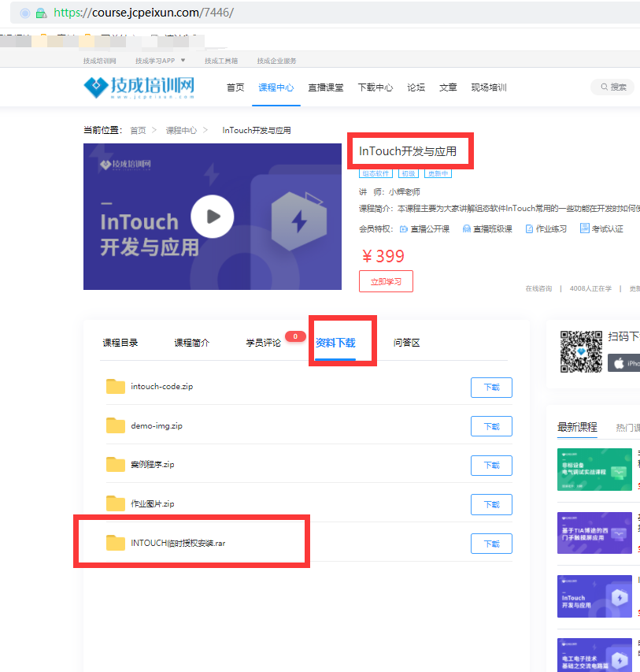Click the folder icon beside INTOUCH临时授权安装.rar
The image size is (640, 672).
pos(115,543)
